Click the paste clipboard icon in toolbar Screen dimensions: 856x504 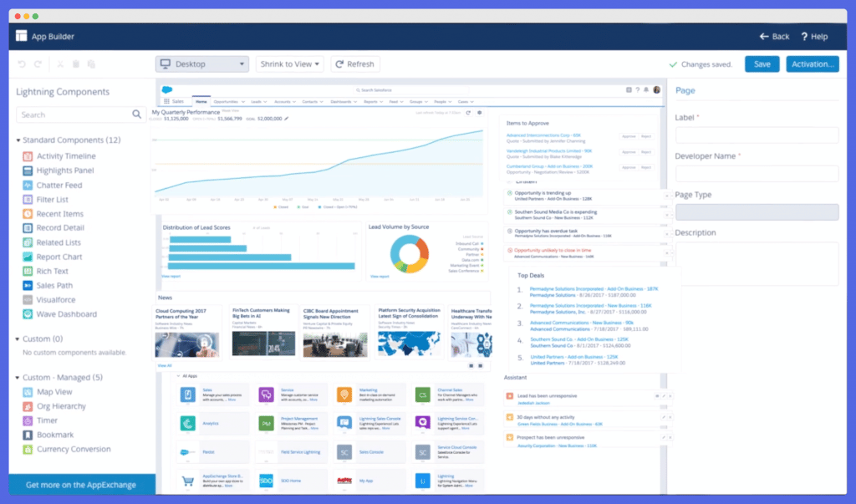point(91,64)
